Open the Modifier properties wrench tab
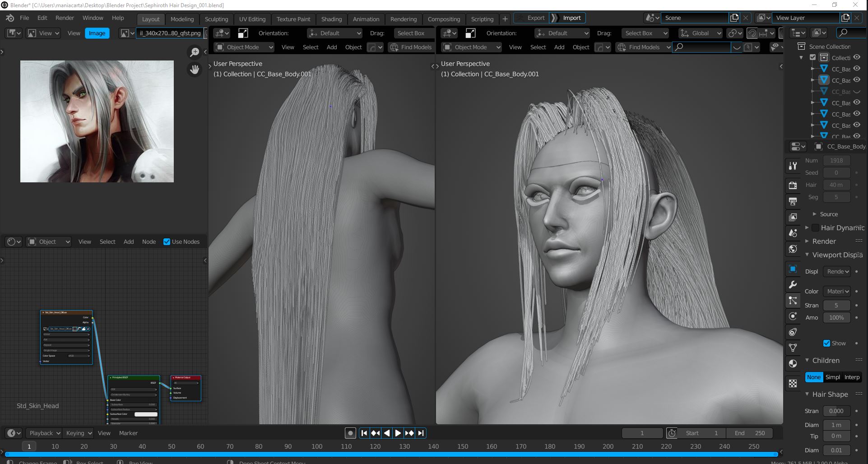The height and width of the screenshot is (464, 868). [793, 285]
